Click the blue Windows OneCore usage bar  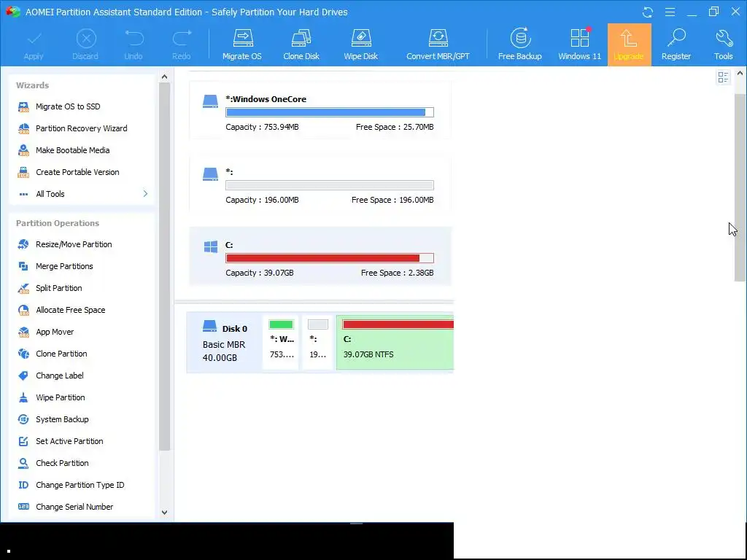coord(330,112)
